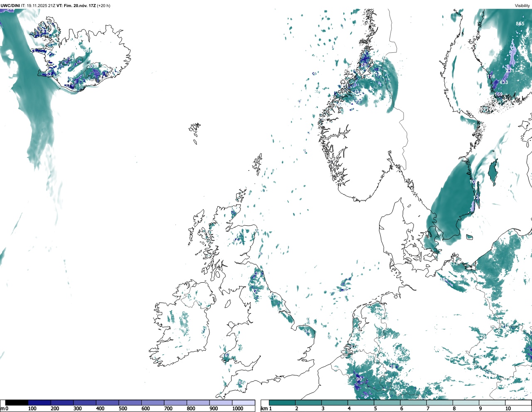Click the '800' tick label in metre legend
Viewport: 532px width, 412px height.
pyautogui.click(x=191, y=409)
